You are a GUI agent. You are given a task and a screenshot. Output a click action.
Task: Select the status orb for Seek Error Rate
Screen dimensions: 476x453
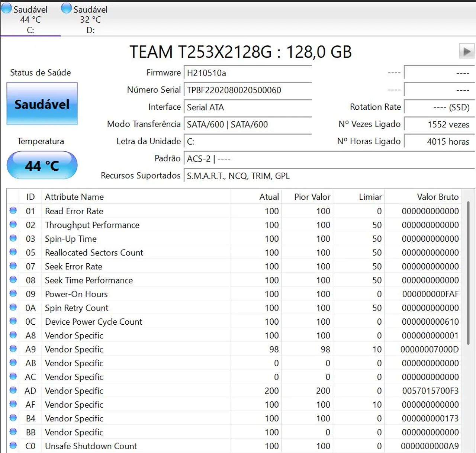(13, 266)
